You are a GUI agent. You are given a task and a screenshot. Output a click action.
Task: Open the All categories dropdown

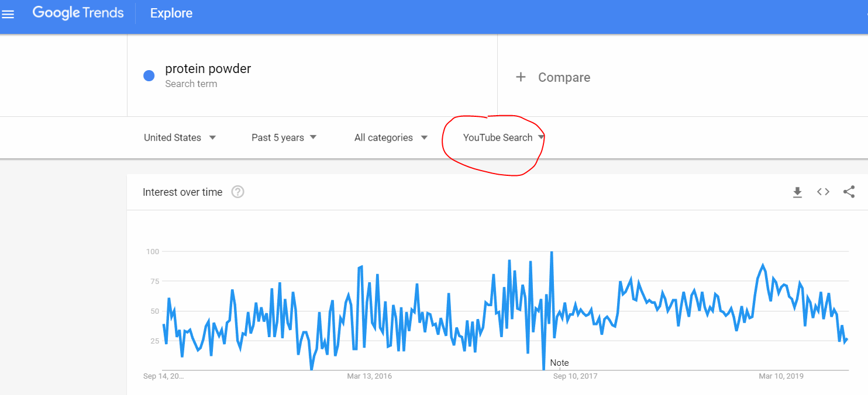390,138
